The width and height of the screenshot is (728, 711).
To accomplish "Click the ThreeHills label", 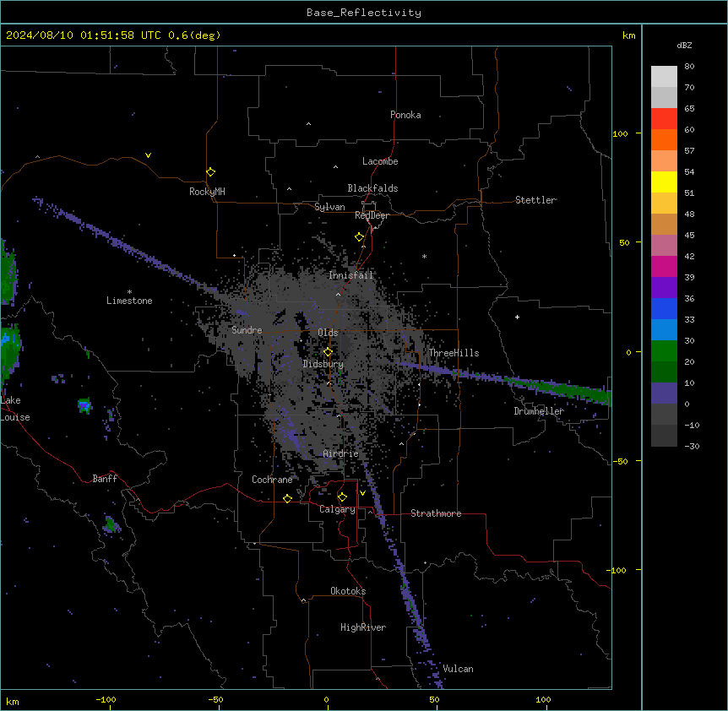I will [454, 353].
